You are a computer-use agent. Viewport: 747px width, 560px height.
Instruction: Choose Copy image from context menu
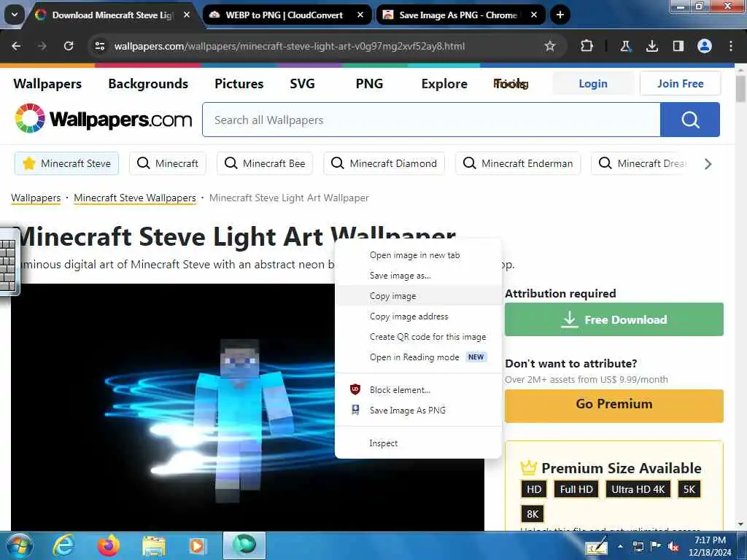[x=418, y=296]
